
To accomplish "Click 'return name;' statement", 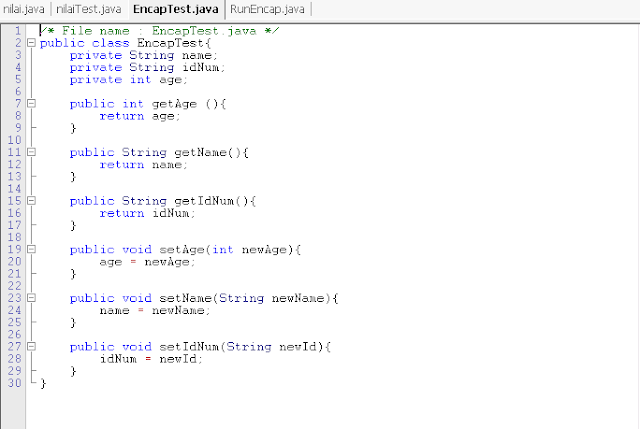I will (143, 165).
